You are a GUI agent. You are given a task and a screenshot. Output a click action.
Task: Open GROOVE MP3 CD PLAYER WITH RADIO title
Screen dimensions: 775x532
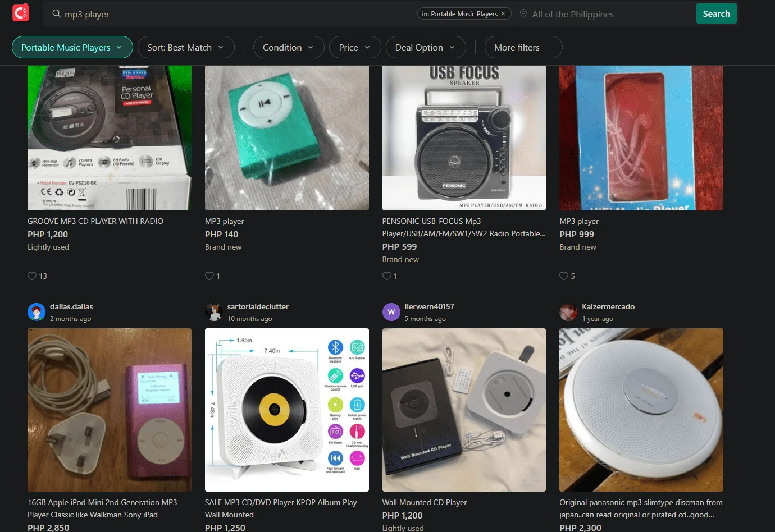click(x=95, y=221)
